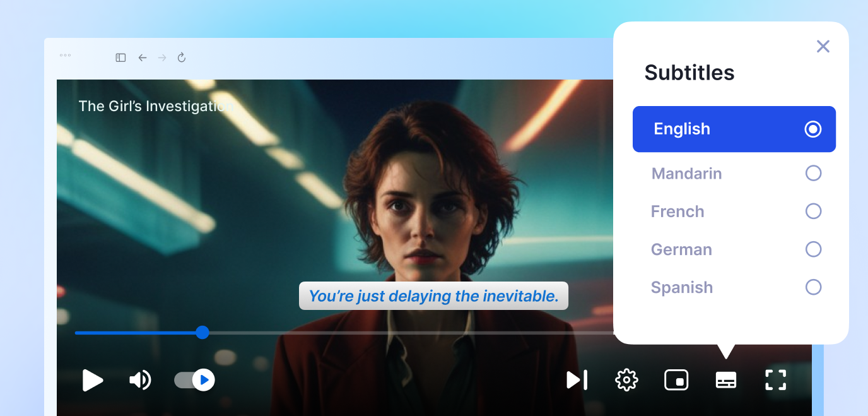The image size is (868, 416).
Task: Dismiss the Subtitles panel with the X
Action: click(823, 46)
